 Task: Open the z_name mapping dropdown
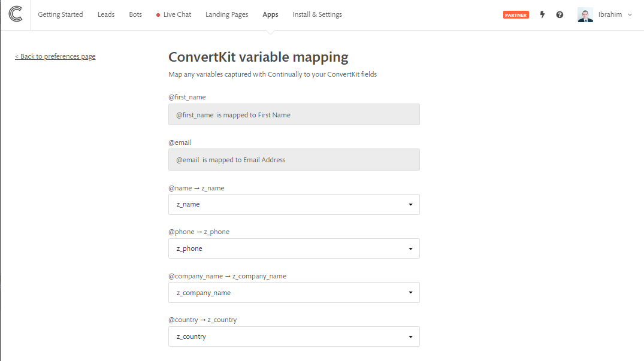pyautogui.click(x=294, y=204)
